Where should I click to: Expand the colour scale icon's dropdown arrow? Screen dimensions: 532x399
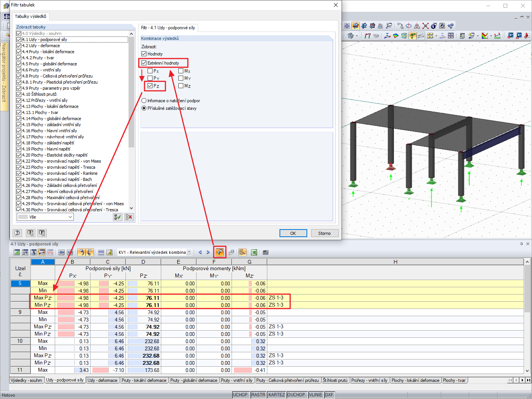(491, 36)
